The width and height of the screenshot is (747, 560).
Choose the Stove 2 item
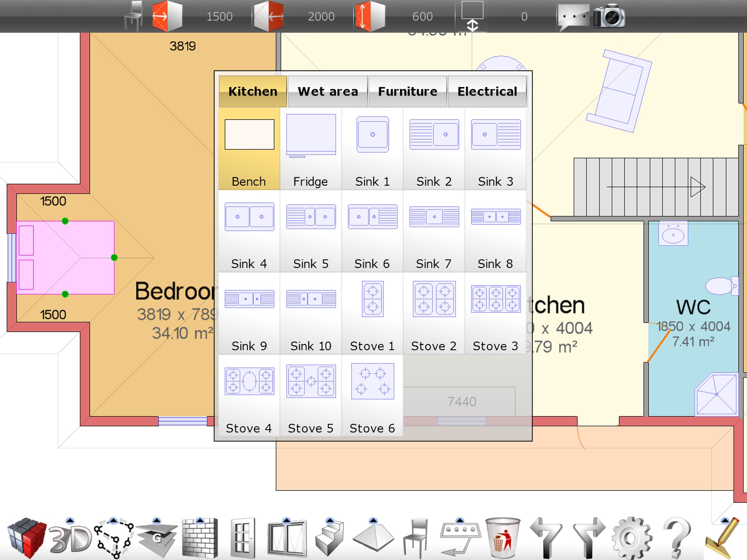coord(434,313)
